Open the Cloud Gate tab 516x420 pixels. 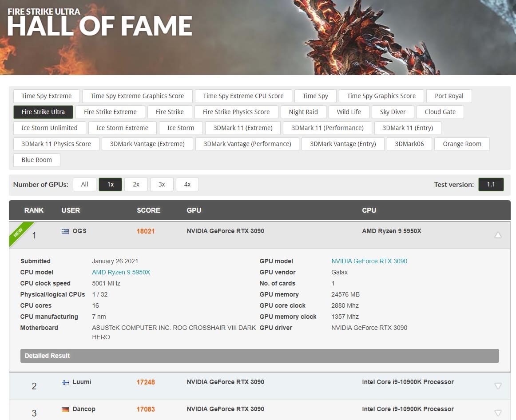(x=441, y=112)
